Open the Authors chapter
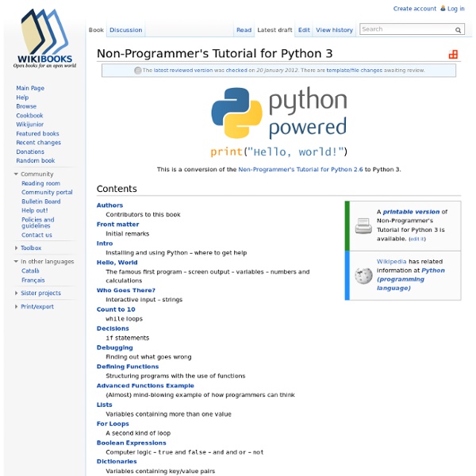This screenshot has height=476, width=476. point(109,205)
